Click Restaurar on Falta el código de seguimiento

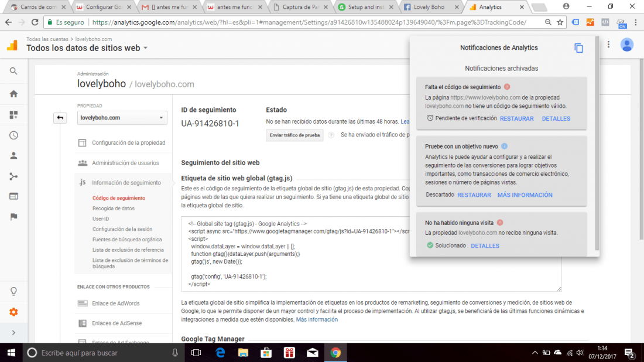517,119
